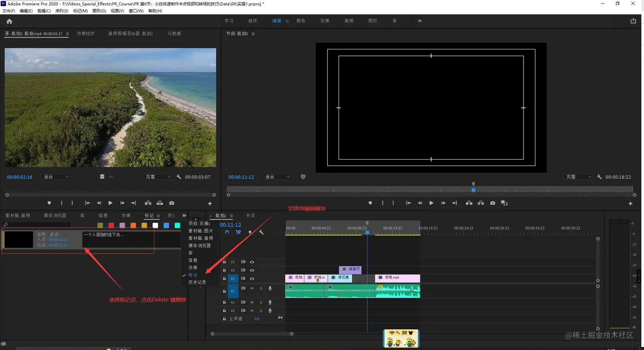The image size is (644, 350).
Task: Switch to the 卡点 sequence tab
Action: (x=250, y=215)
